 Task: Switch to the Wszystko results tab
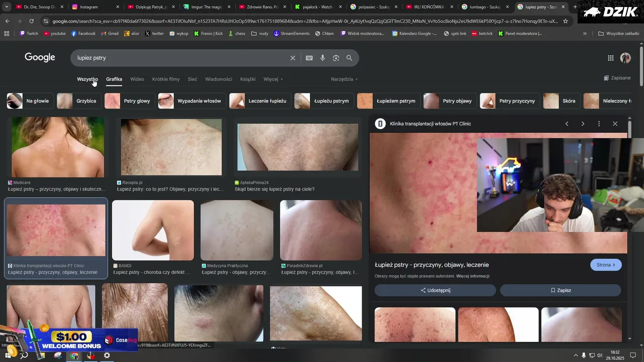tap(88, 79)
